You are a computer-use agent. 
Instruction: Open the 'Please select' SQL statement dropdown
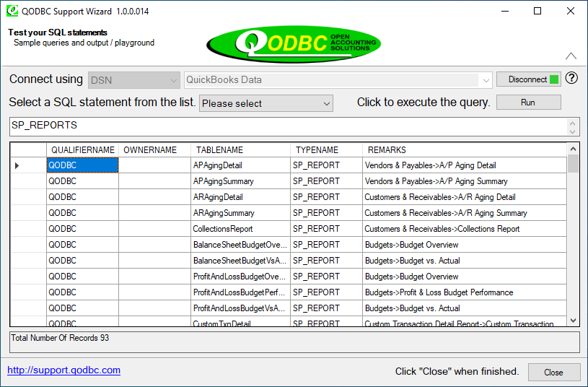(x=266, y=103)
